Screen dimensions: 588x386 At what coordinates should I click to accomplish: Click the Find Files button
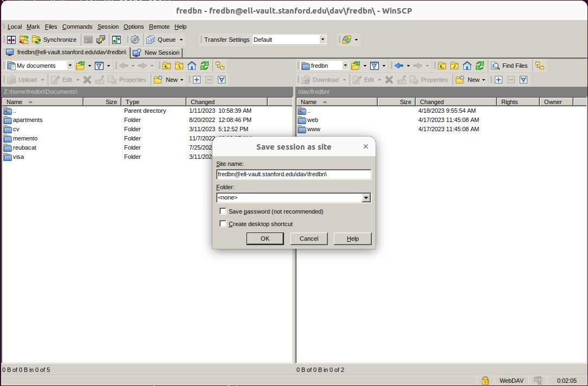point(509,66)
